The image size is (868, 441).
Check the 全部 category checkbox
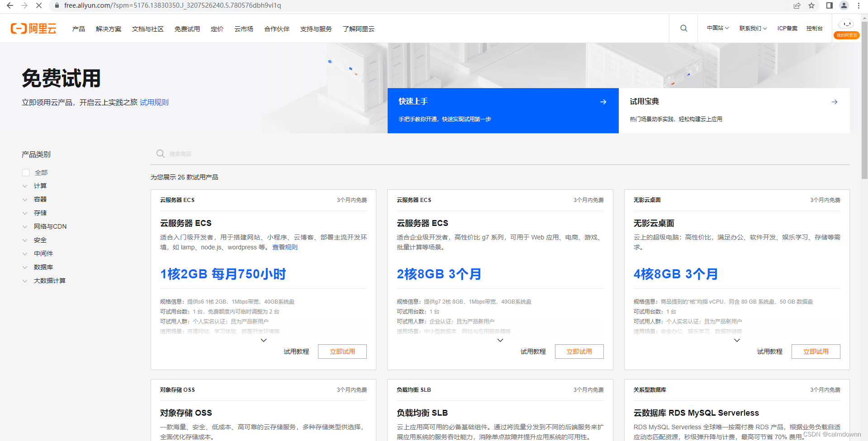coord(26,173)
